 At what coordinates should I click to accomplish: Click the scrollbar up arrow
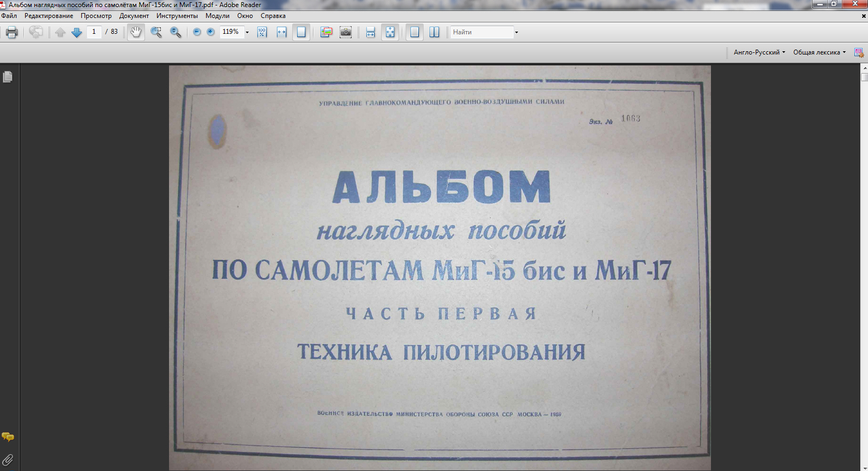tap(864, 68)
